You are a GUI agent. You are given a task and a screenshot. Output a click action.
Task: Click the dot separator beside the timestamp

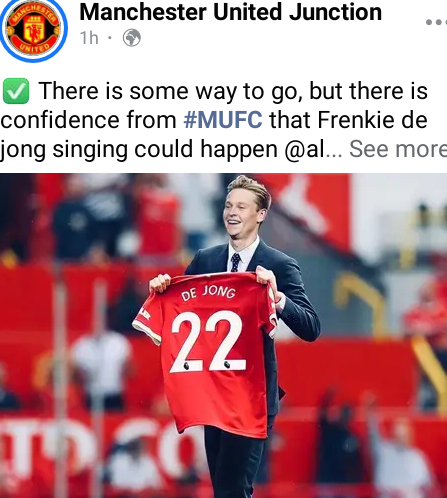[110, 38]
